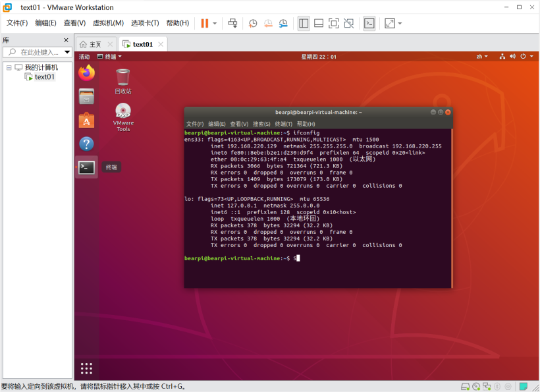This screenshot has height=392, width=540.
Task: Open Firefox from the Ubuntu dock
Action: coord(86,73)
